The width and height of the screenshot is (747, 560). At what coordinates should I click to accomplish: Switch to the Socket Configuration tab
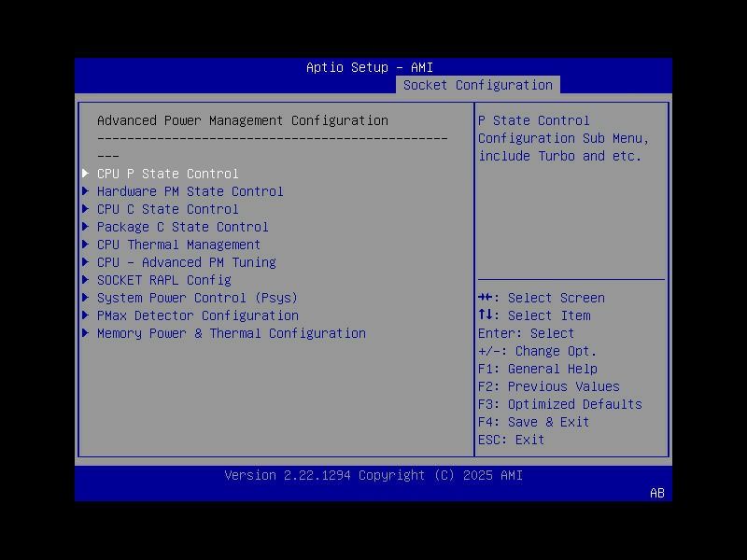pos(477,83)
